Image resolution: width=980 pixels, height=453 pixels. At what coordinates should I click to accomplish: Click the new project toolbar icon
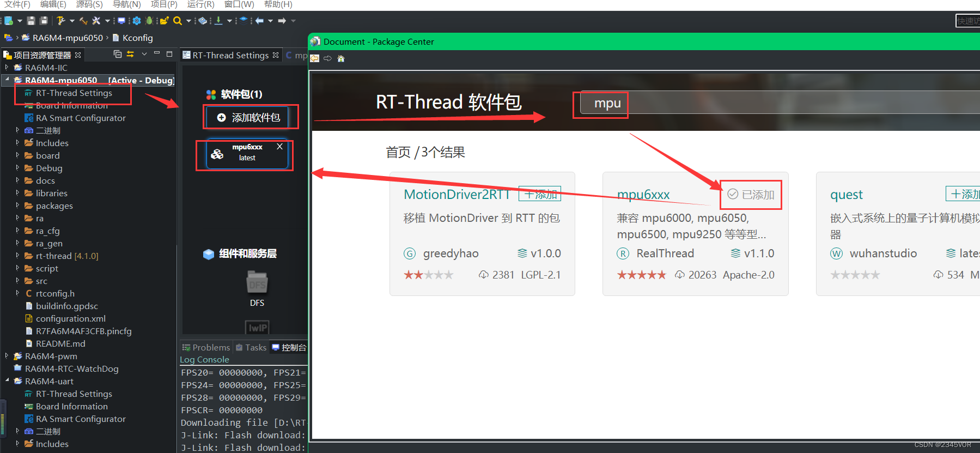[x=9, y=21]
